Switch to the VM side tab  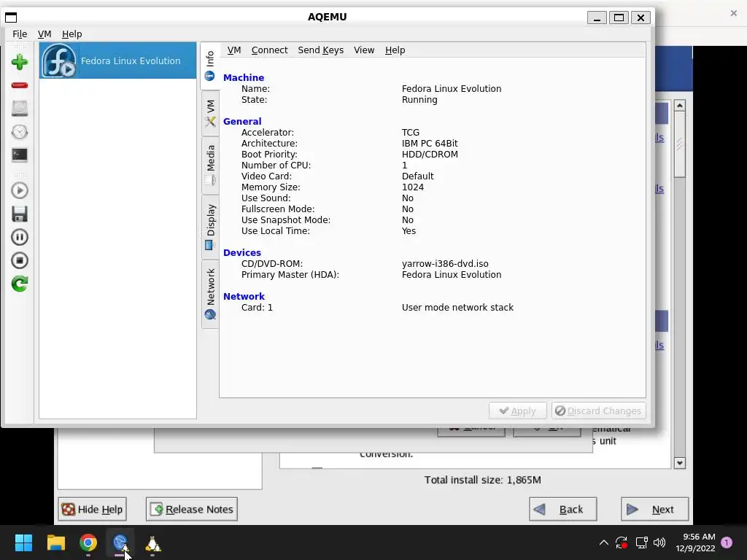[210, 113]
